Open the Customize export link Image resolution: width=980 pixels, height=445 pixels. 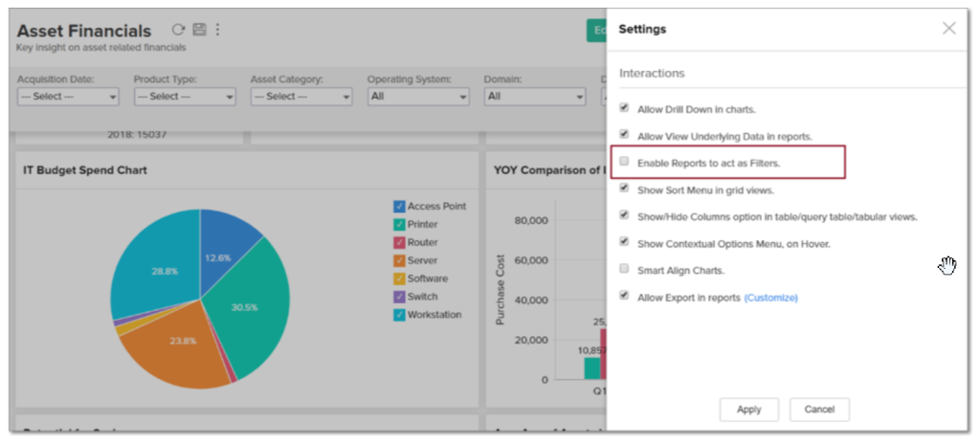tap(770, 298)
